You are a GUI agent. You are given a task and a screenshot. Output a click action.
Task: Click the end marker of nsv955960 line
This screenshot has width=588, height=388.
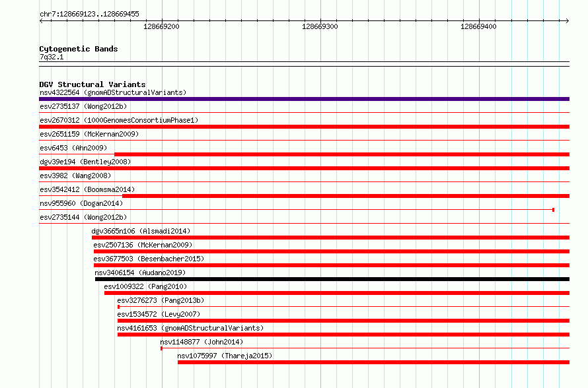(x=554, y=210)
